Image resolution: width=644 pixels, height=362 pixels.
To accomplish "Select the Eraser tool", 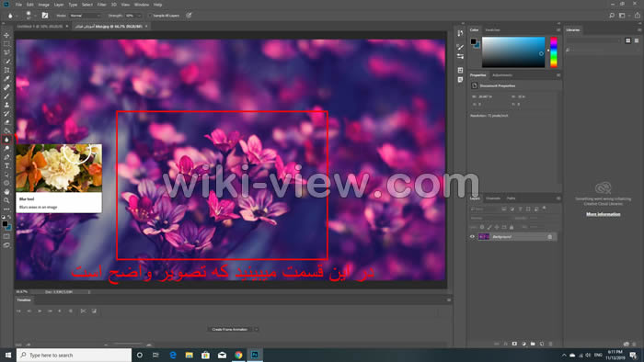I will [6, 122].
